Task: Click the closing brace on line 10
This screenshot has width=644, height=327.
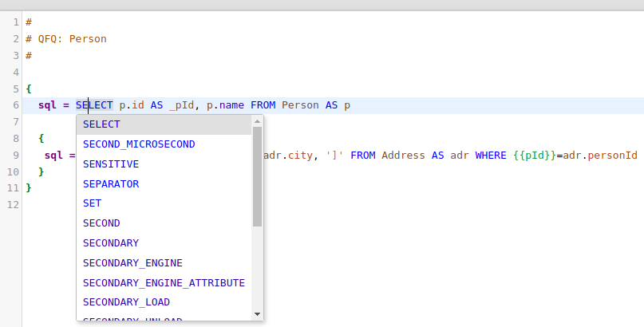Action: tap(41, 171)
